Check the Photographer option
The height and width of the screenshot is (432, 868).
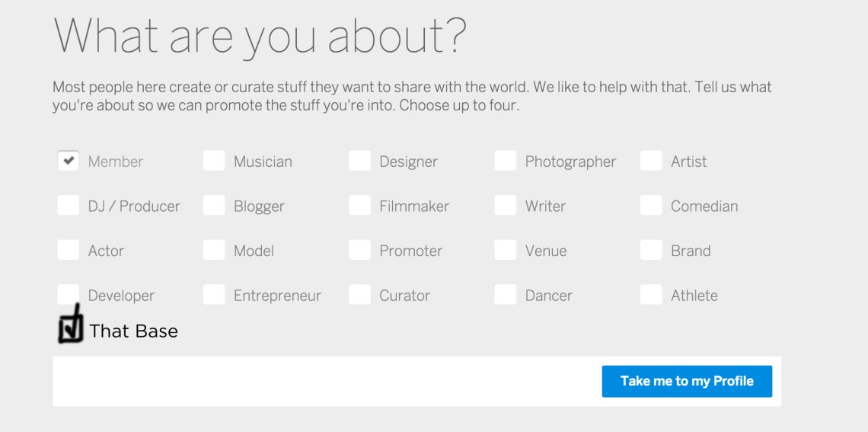point(506,162)
